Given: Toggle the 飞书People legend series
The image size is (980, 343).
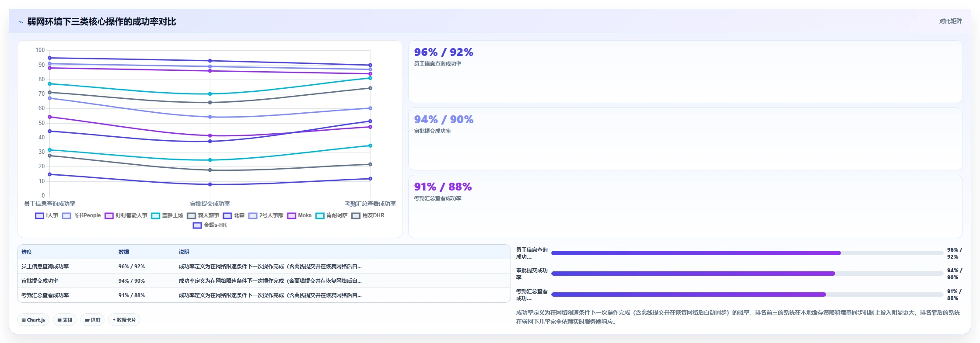Looking at the screenshot, I should coord(81,215).
